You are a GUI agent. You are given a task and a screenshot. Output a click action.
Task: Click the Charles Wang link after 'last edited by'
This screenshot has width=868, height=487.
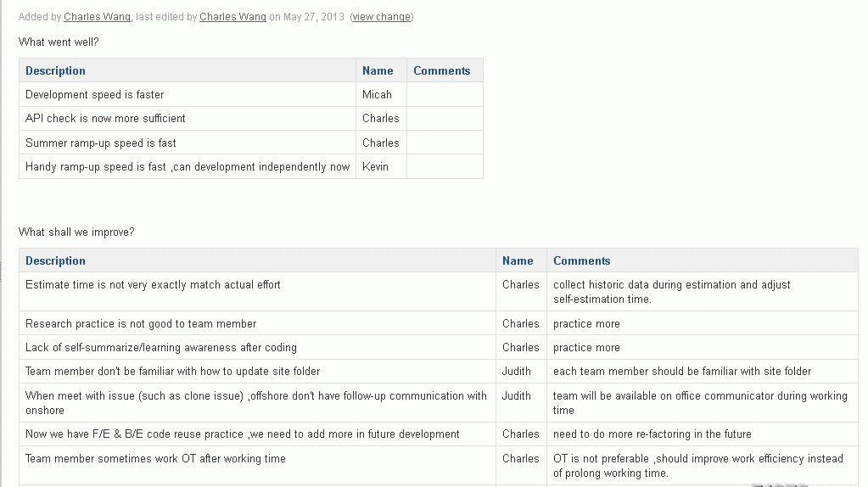(232, 17)
